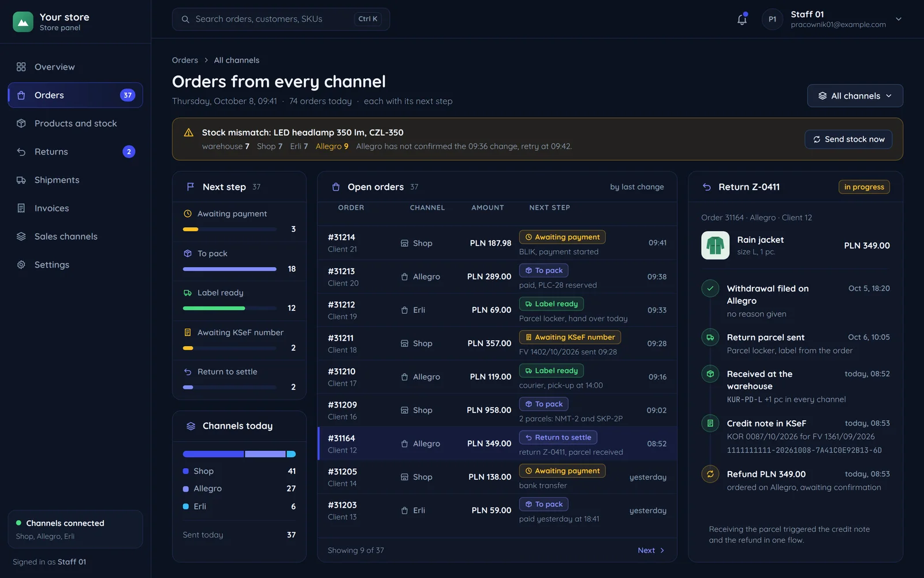The image size is (924, 578).
Task: Click the Return Z-0411 arrow icon
Action: pos(707,187)
